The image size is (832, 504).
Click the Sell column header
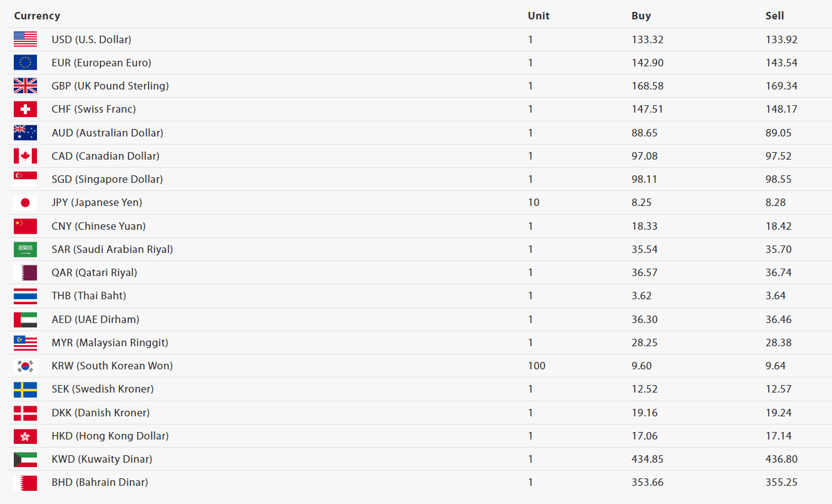pos(774,16)
